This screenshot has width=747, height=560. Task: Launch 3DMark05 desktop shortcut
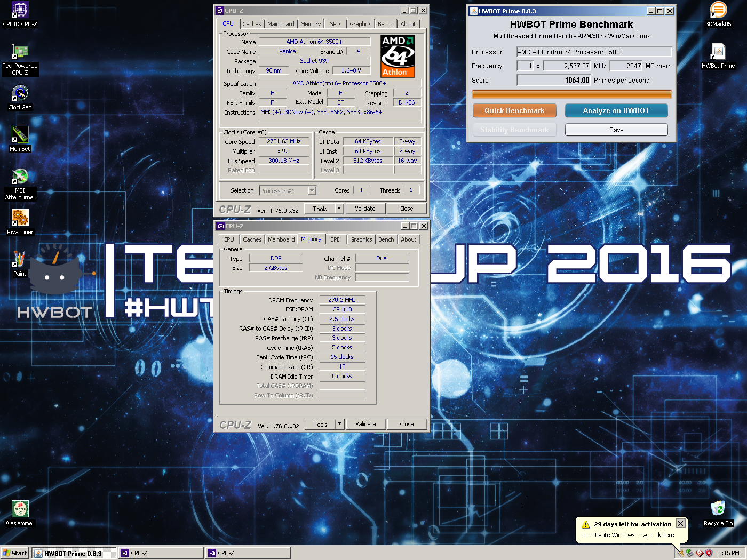click(x=718, y=14)
